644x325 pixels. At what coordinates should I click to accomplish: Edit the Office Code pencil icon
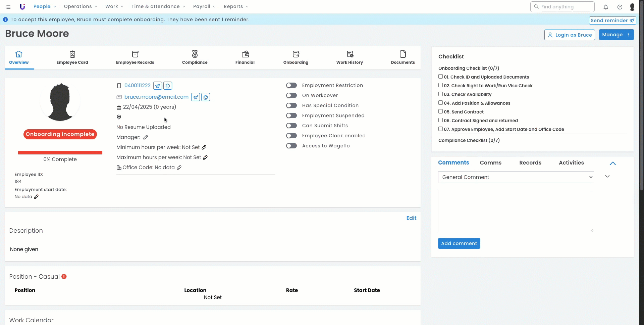[x=179, y=168]
